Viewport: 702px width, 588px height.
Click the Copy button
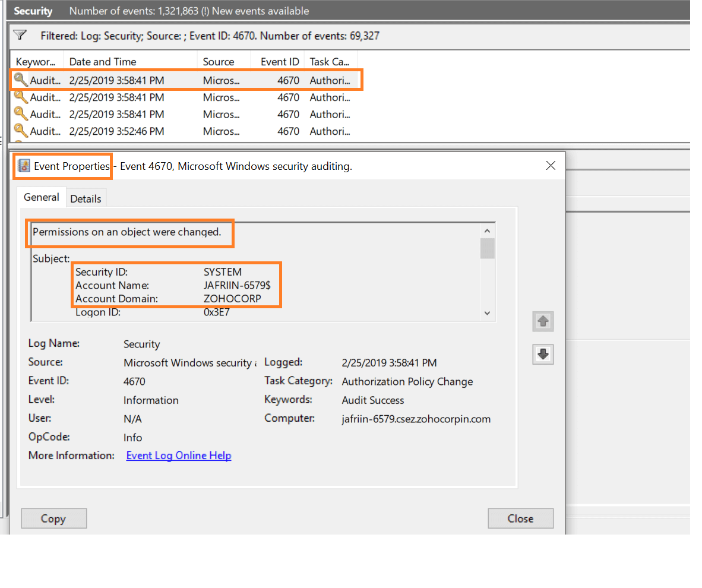[x=53, y=518]
